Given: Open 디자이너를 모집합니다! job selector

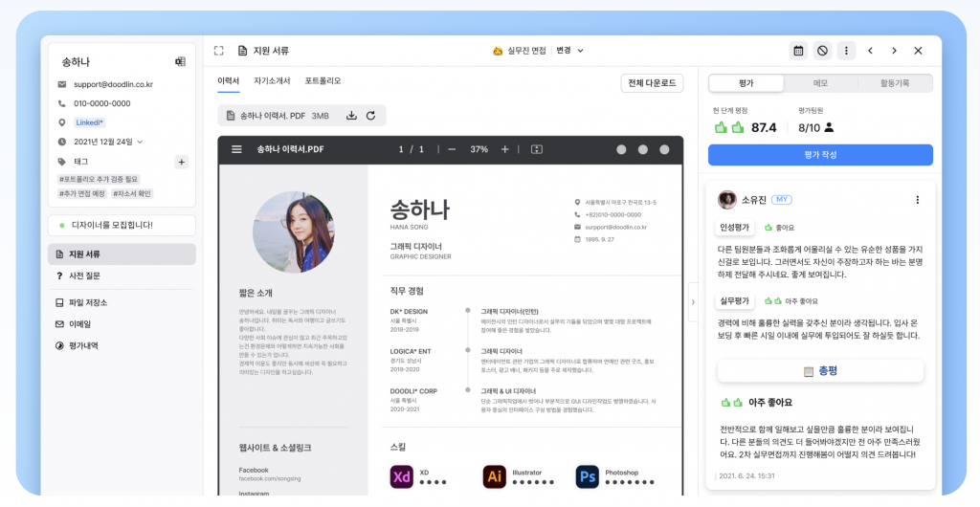Looking at the screenshot, I should (x=122, y=225).
